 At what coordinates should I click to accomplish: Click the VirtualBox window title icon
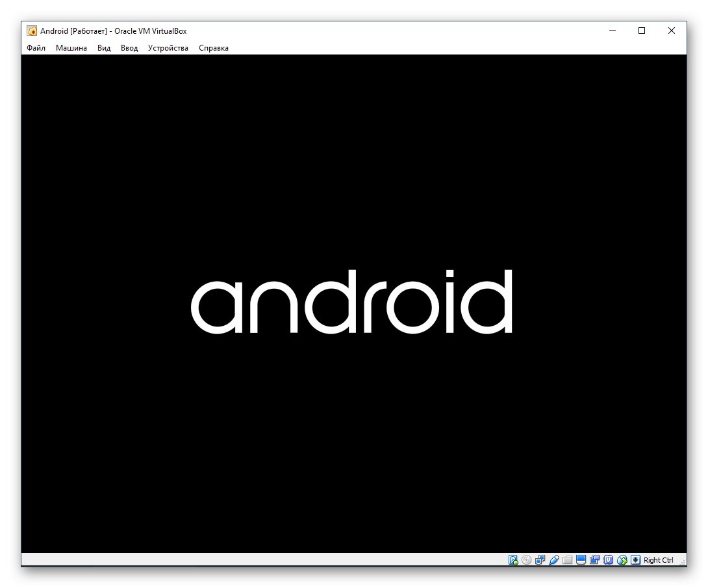pyautogui.click(x=32, y=31)
